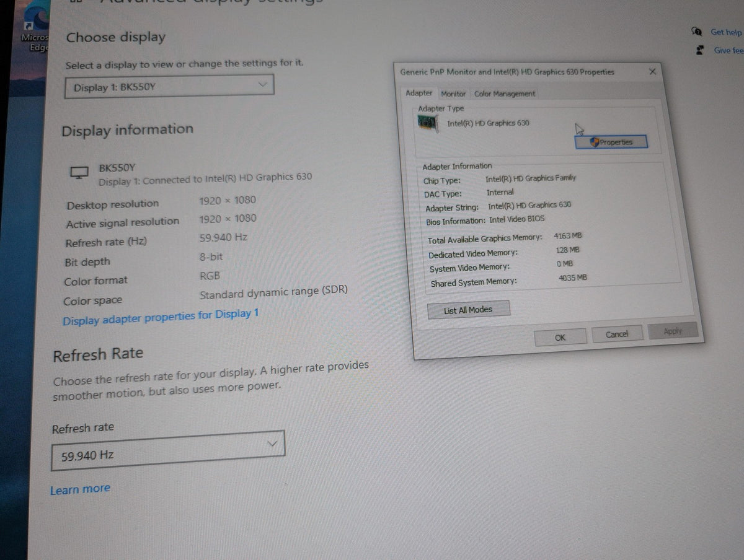Click the Get help icon

tap(697, 32)
